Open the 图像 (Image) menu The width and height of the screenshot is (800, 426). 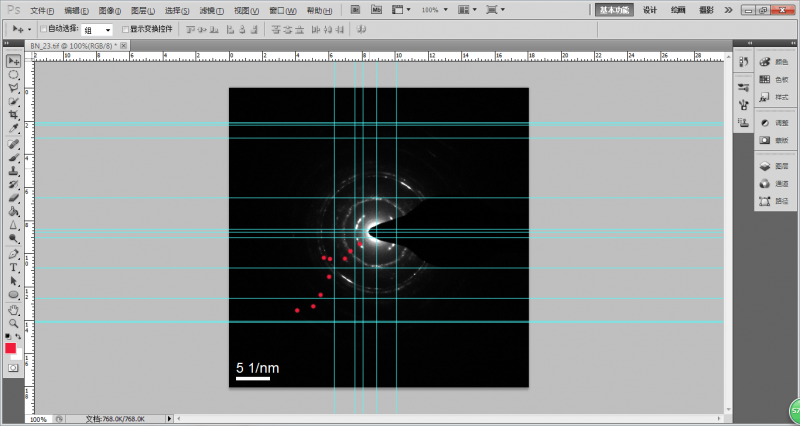pyautogui.click(x=110, y=9)
